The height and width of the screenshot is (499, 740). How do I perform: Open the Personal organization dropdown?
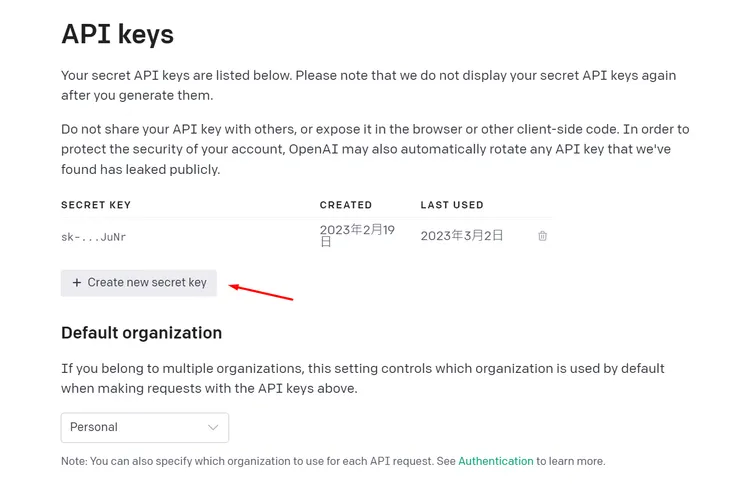click(x=144, y=427)
